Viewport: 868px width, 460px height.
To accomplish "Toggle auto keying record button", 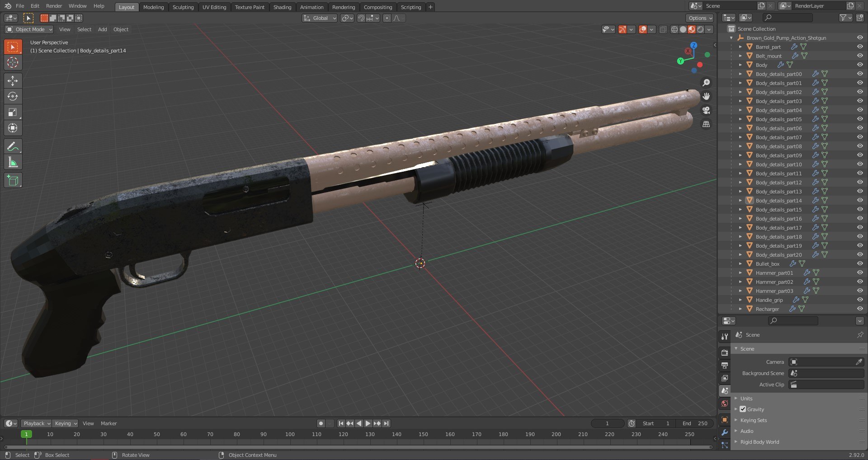I will pyautogui.click(x=321, y=423).
